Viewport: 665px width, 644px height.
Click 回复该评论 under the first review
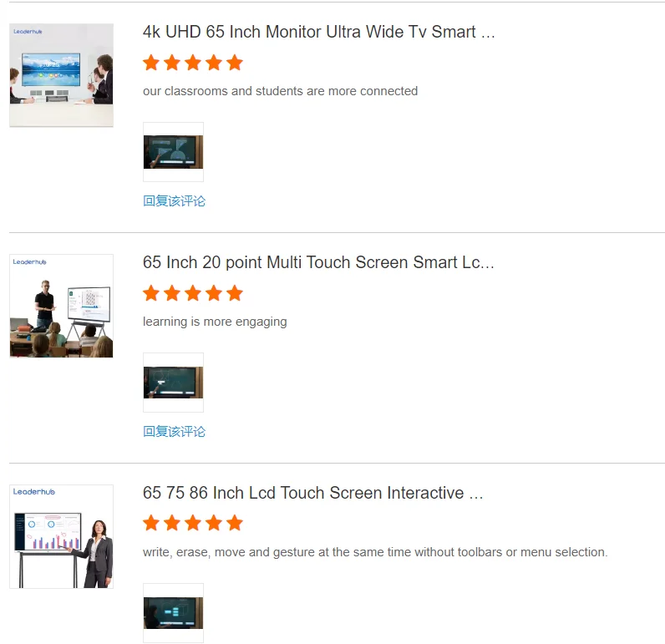point(174,201)
